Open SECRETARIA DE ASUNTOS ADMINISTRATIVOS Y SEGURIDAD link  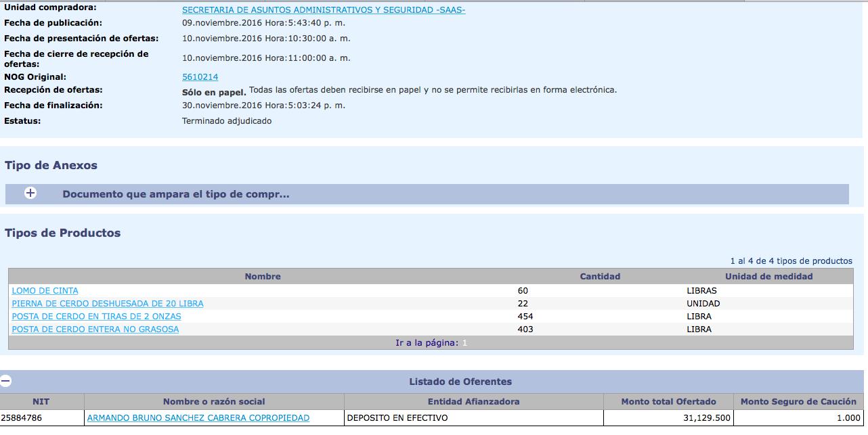(324, 10)
